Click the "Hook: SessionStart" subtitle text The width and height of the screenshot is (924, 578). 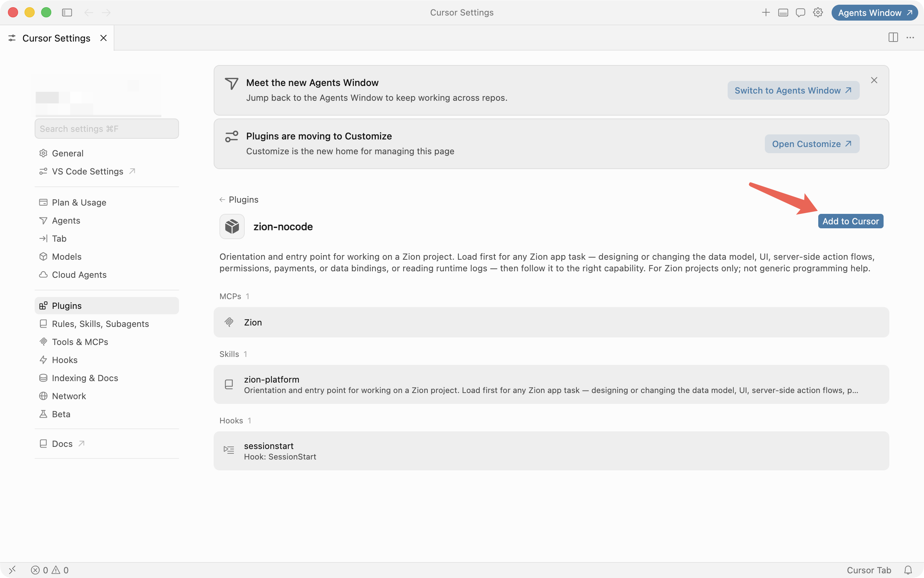tap(280, 457)
